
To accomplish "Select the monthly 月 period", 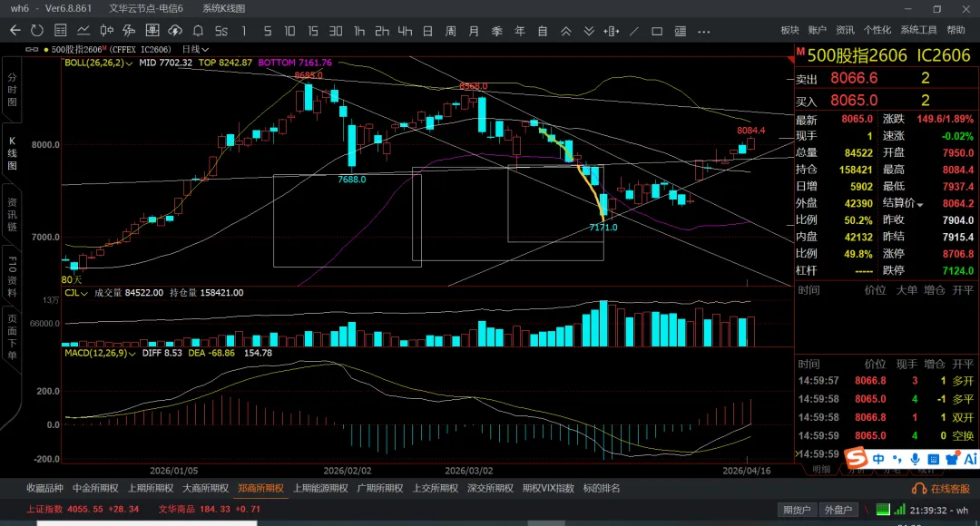I will [x=474, y=31].
